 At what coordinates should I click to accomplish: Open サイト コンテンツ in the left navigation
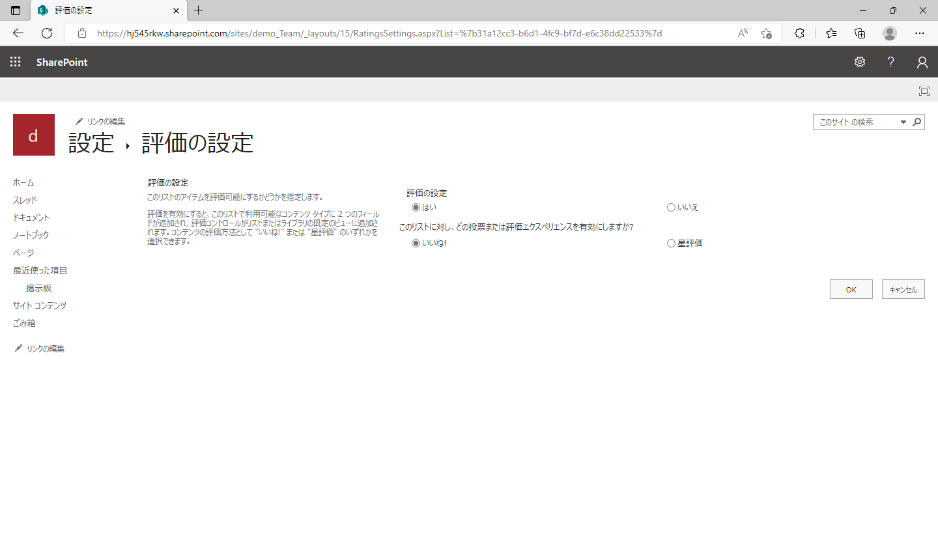40,305
